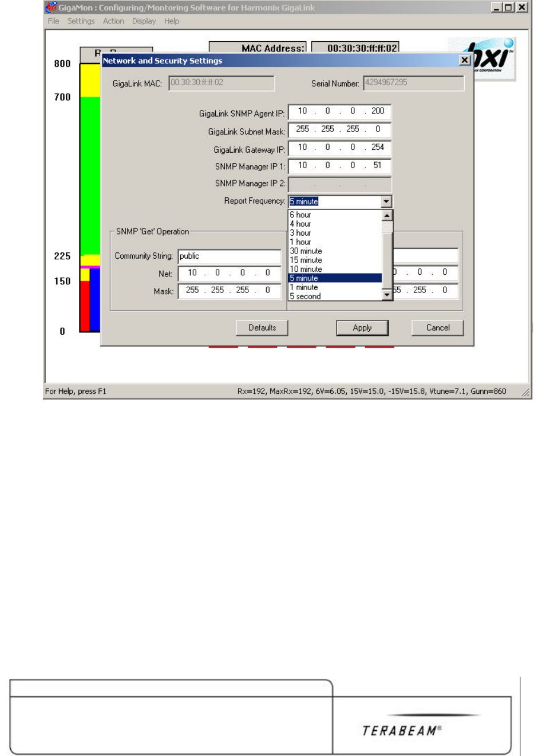Open the File menu
538x756 pixels.
point(53,21)
